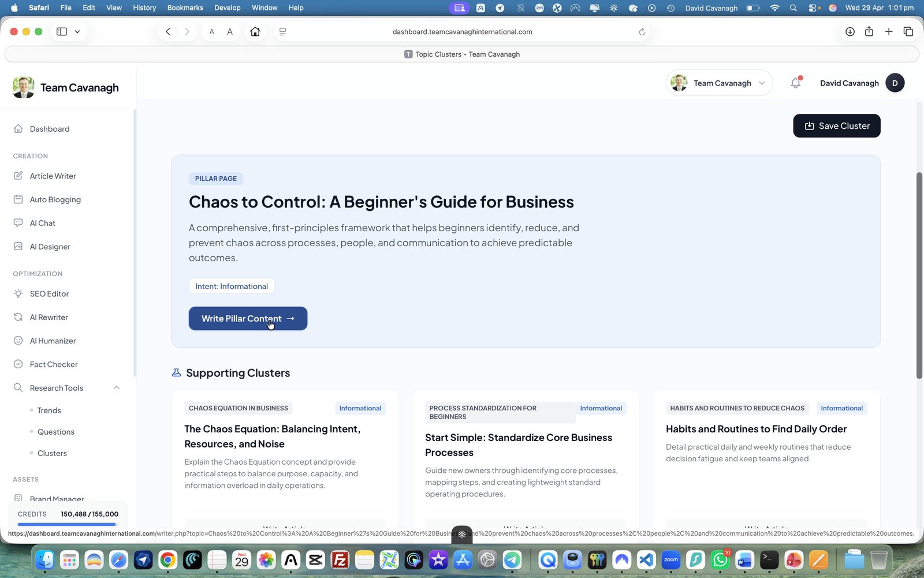Click the Save Cluster button

(837, 126)
